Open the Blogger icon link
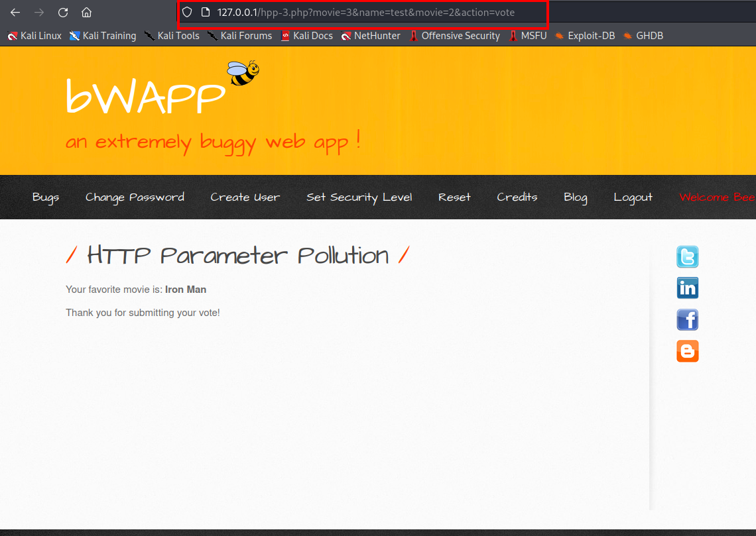Screen dimensions: 756x536 tap(687, 351)
